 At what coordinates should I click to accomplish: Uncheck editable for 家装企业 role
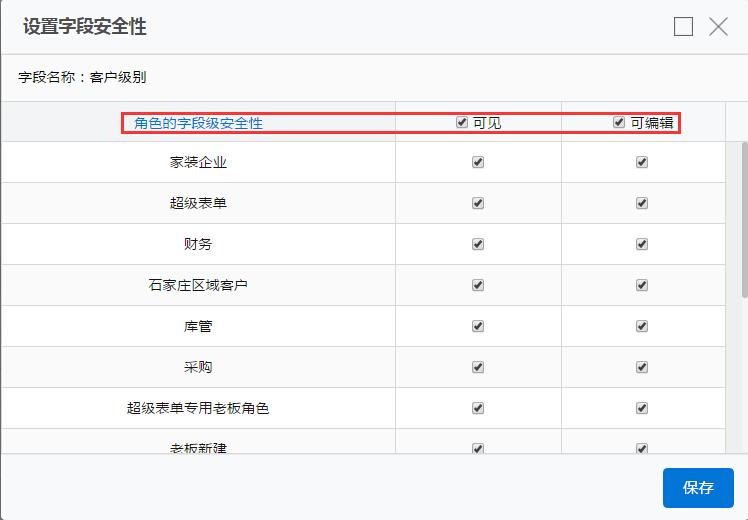tap(642, 162)
